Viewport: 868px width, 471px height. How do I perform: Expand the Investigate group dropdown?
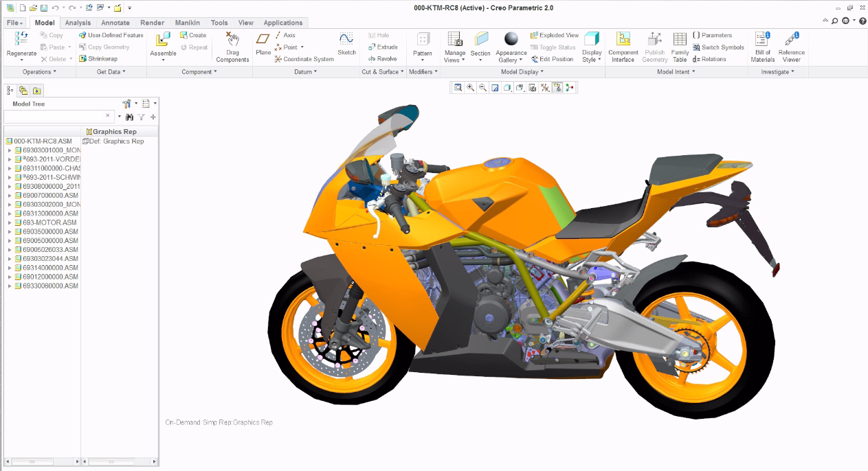[778, 71]
